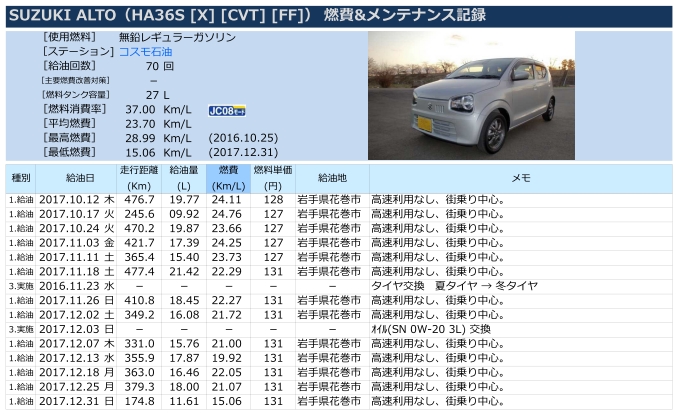The width and height of the screenshot is (676, 414).
Task: Click the date 2017.11.18 土
Action: pos(77,272)
